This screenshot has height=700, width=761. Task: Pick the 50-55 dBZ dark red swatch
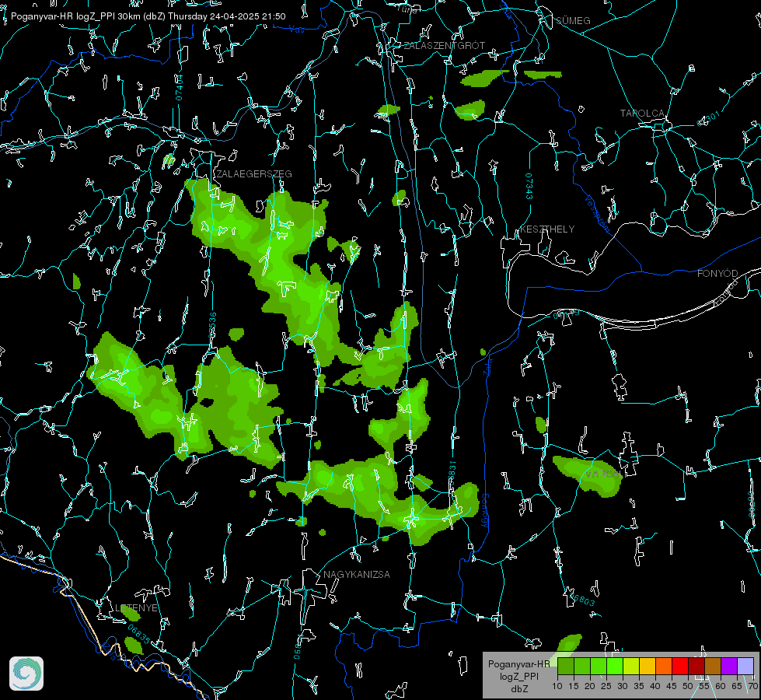pos(696,667)
